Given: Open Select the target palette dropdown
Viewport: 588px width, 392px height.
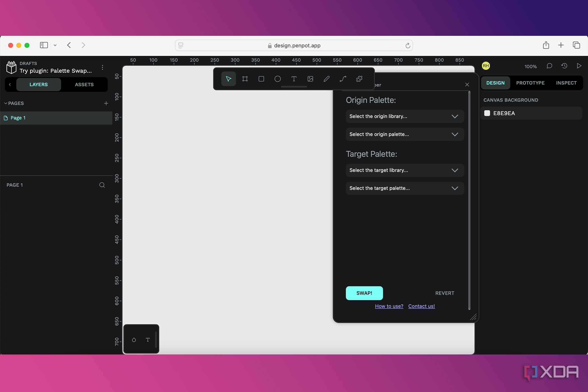Looking at the screenshot, I should click(405, 188).
